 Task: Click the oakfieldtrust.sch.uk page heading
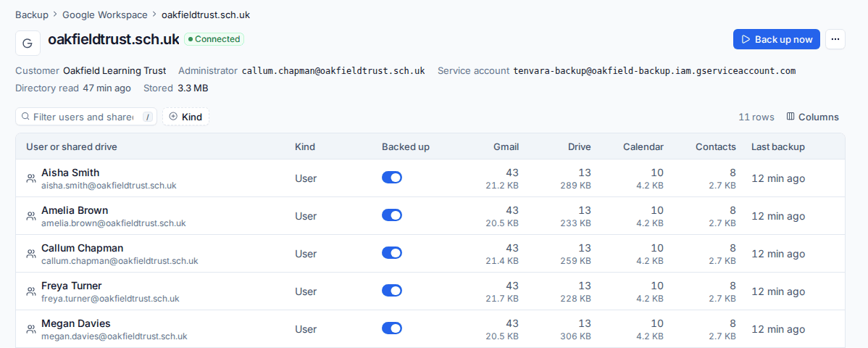(114, 39)
